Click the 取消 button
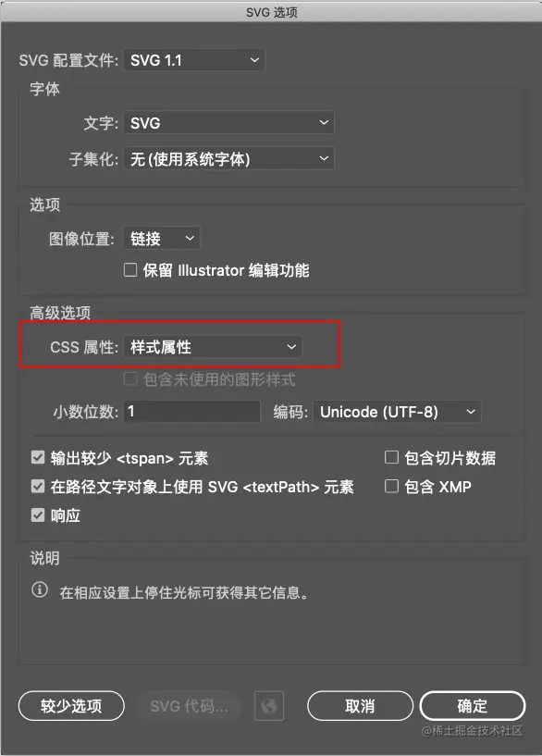542x756 pixels. 360,706
